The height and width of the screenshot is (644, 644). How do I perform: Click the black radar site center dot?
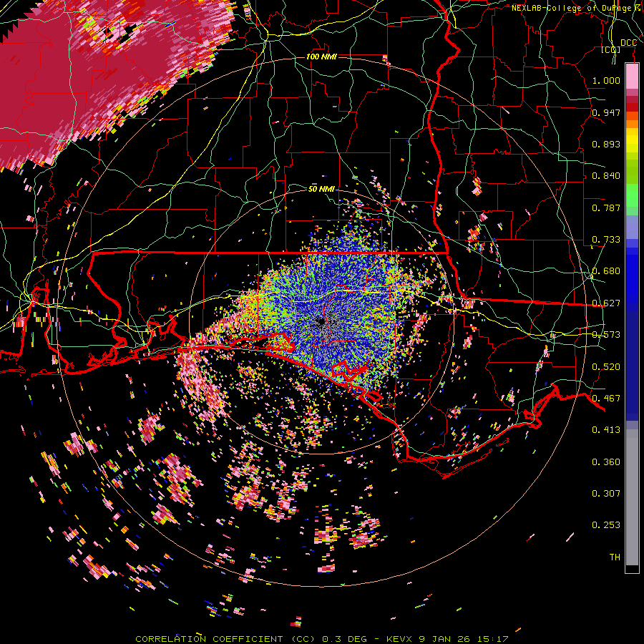tap(321, 322)
